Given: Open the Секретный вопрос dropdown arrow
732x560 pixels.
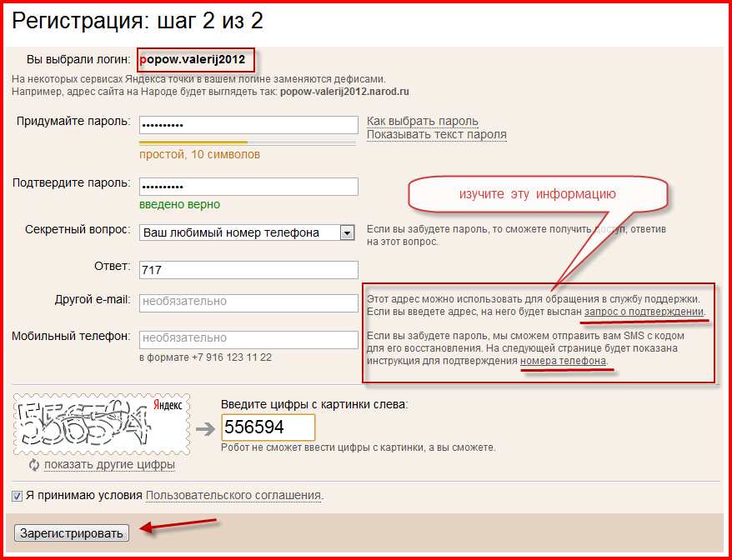Looking at the screenshot, I should pyautogui.click(x=347, y=232).
